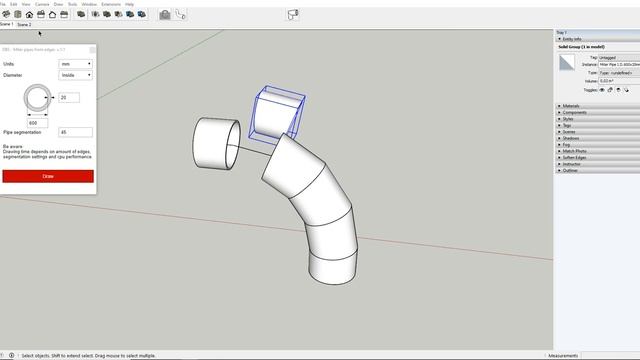Expand the Styles panel
The width and height of the screenshot is (640, 360).
(x=598, y=119)
